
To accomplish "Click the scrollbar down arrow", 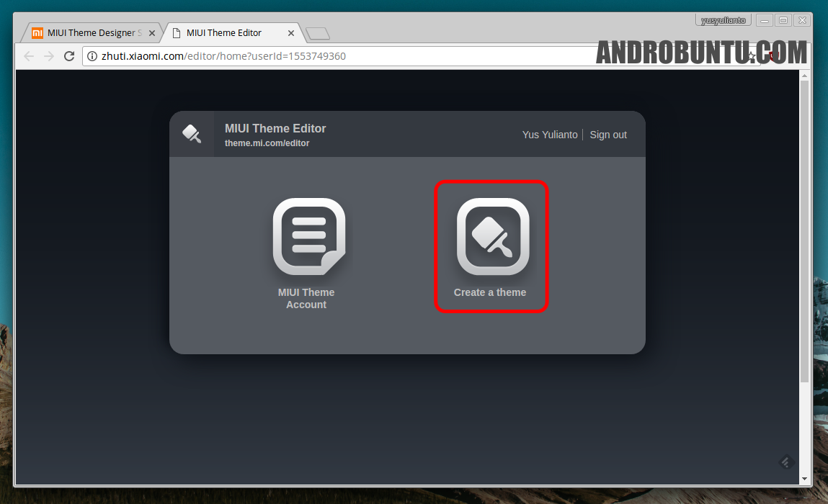I will pyautogui.click(x=804, y=478).
